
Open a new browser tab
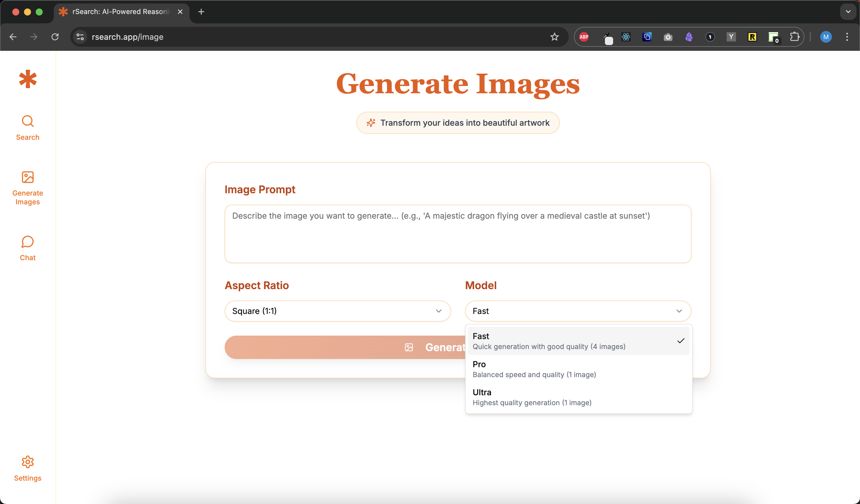click(201, 12)
